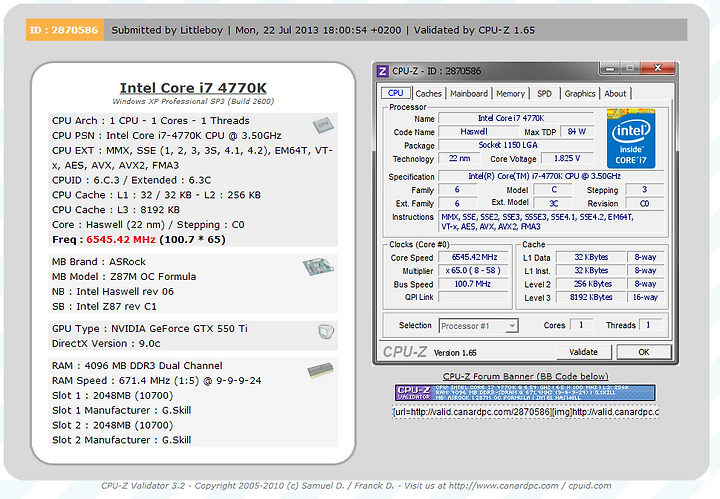Click the RAM module icon beside RAM row

[321, 370]
